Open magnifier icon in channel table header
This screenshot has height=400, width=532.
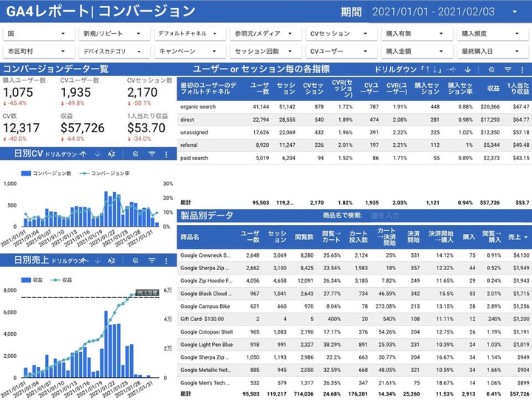[x=491, y=70]
